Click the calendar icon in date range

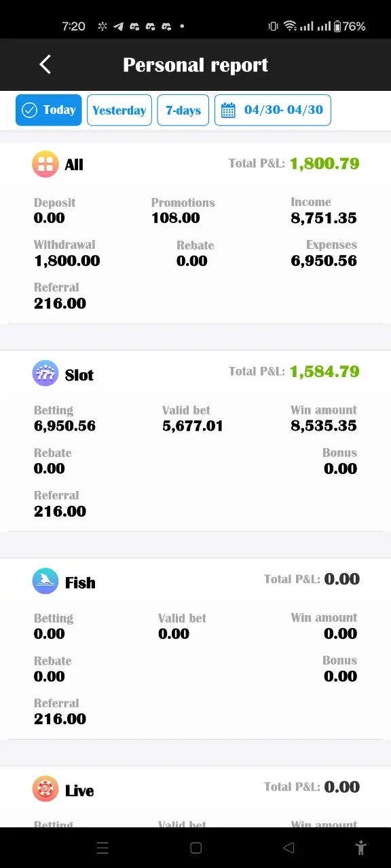tap(229, 110)
